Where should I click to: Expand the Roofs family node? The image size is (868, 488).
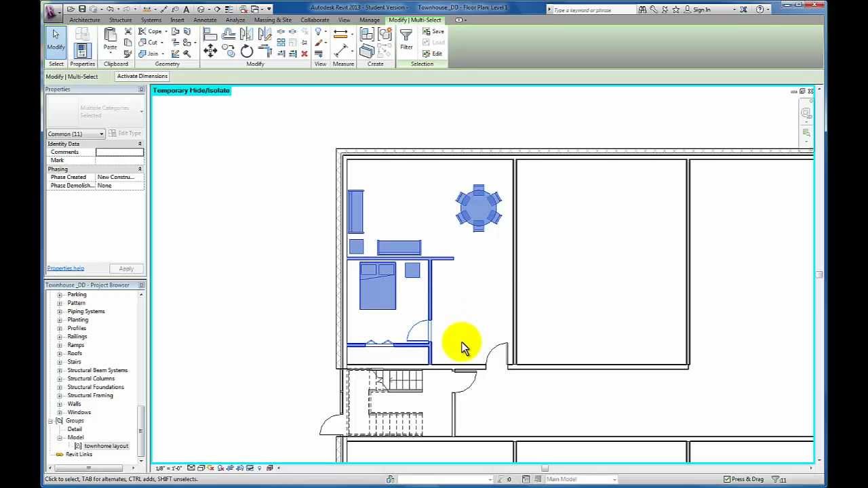tap(60, 353)
